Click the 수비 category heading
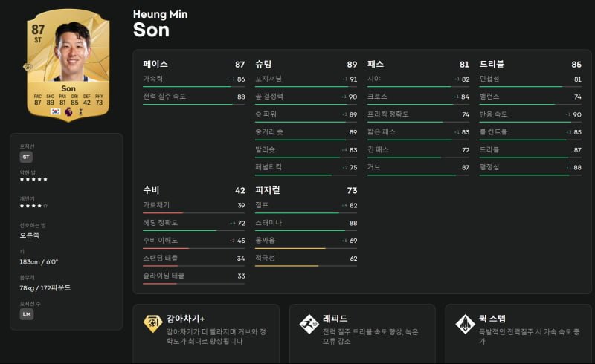595x364 pixels. tap(151, 190)
